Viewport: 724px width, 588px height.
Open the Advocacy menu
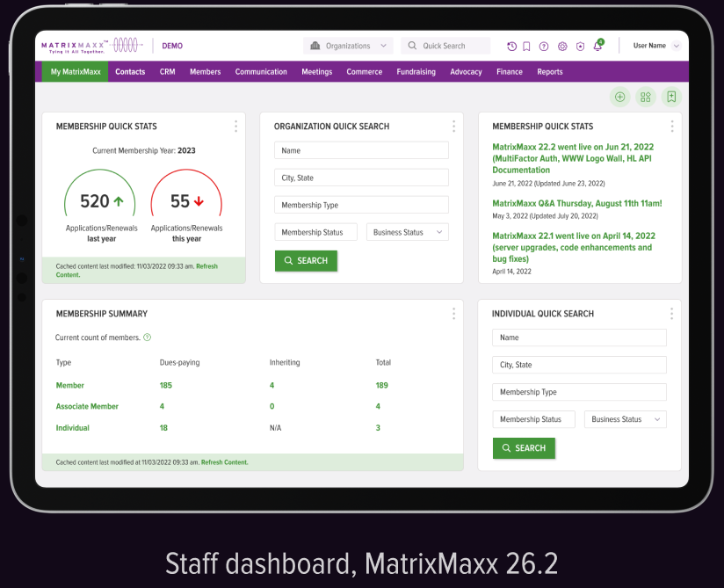pyautogui.click(x=466, y=71)
